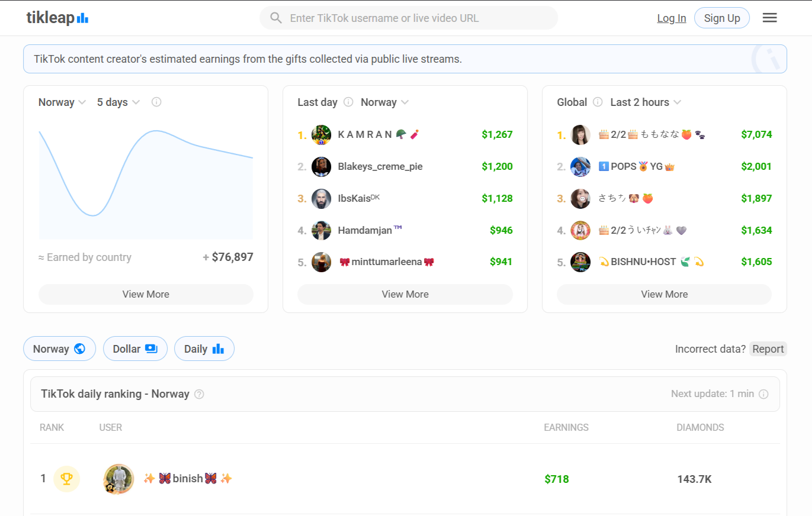
Task: Open Blakeys_creme_pie profile name
Action: pos(380,166)
